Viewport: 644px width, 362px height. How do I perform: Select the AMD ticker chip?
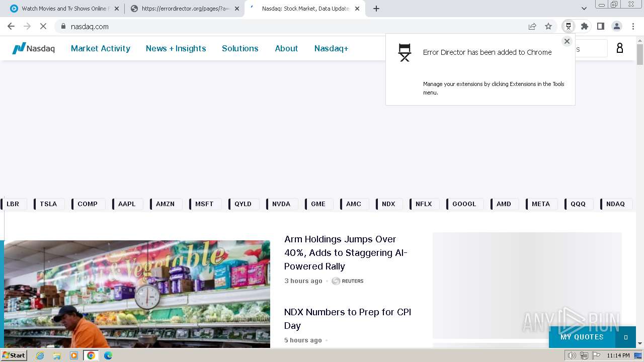coord(504,204)
